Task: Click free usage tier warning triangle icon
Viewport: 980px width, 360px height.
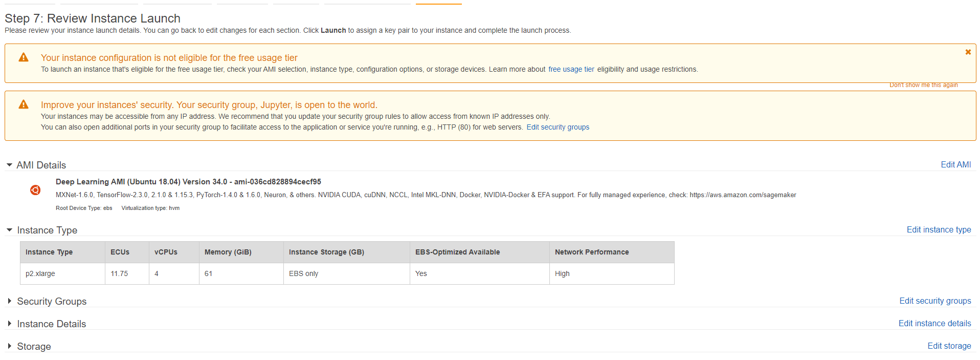Action: [24, 57]
